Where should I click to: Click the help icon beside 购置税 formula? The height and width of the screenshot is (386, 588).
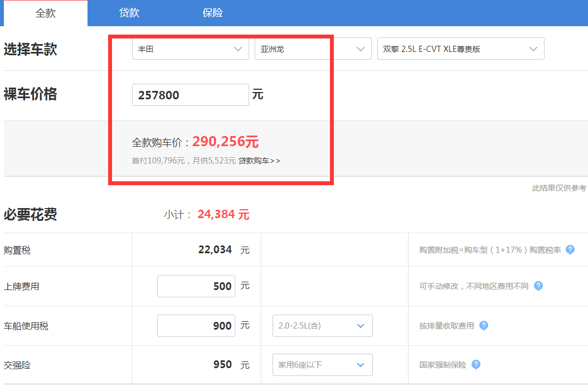point(570,250)
